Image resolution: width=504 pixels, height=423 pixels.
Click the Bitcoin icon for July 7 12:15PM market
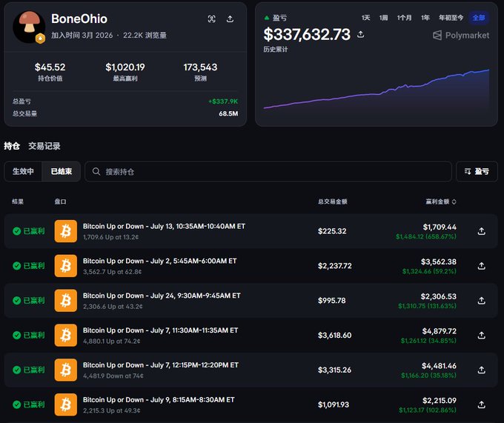tap(65, 370)
